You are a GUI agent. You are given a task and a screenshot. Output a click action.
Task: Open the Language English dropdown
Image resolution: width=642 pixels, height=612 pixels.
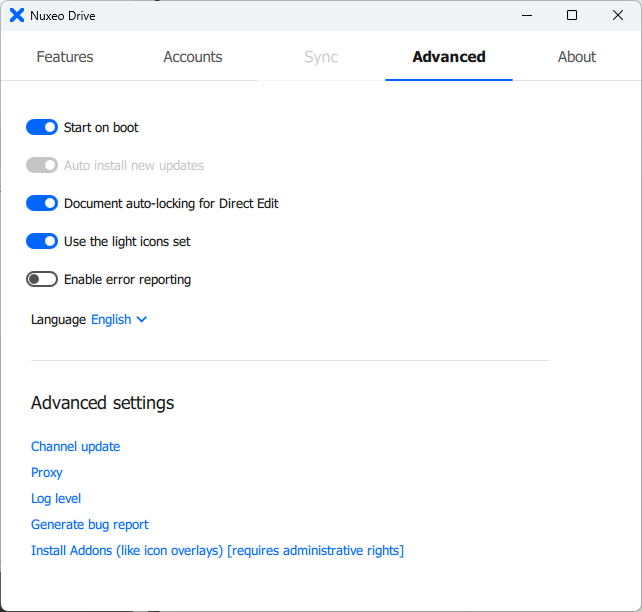pos(119,319)
